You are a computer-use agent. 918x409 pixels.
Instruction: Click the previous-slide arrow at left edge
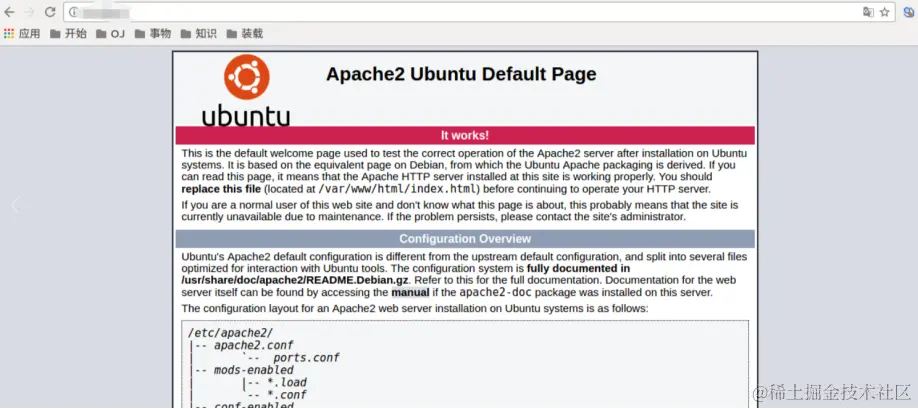point(16,205)
